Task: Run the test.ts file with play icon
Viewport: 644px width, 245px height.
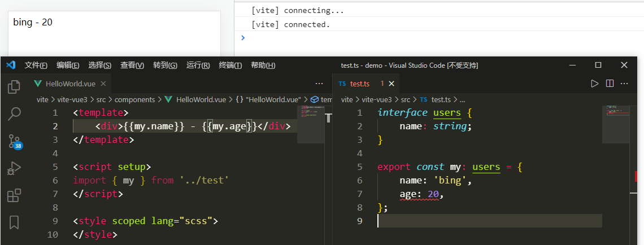Action: pos(594,84)
